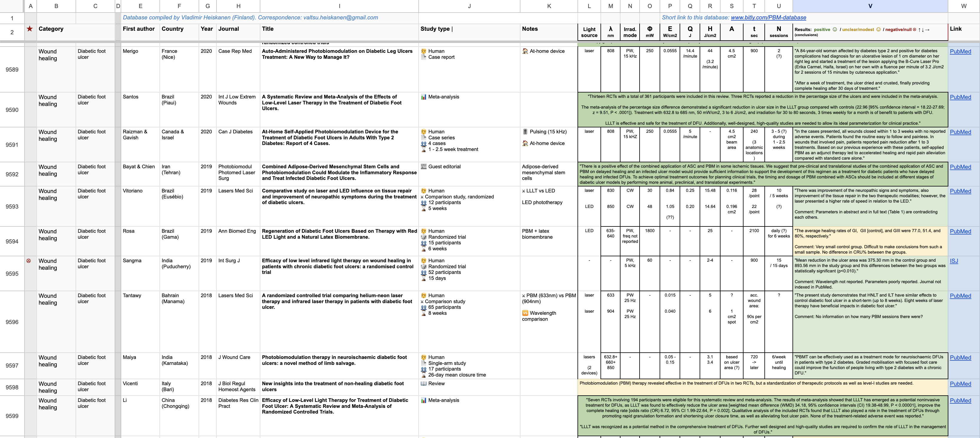Viewport: 980px width, 438px height.
Task: Click the orange VS icon beside "Wavelength comparison"
Action: click(525, 313)
